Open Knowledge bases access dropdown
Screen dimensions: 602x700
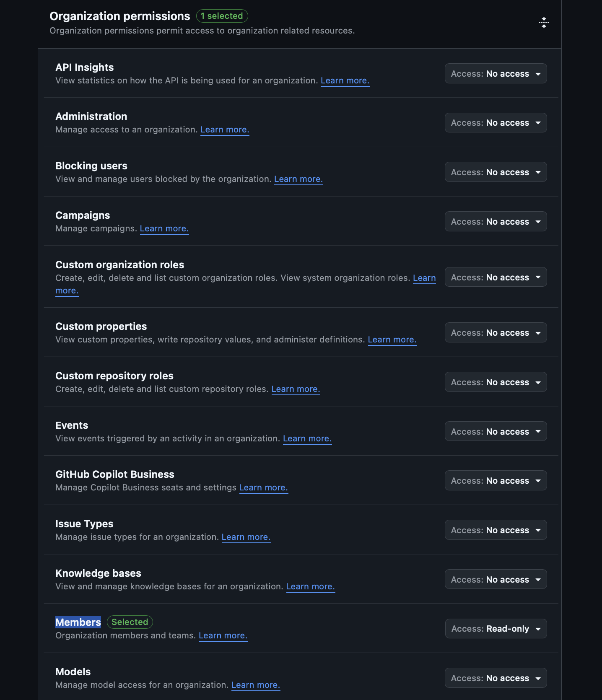point(496,580)
